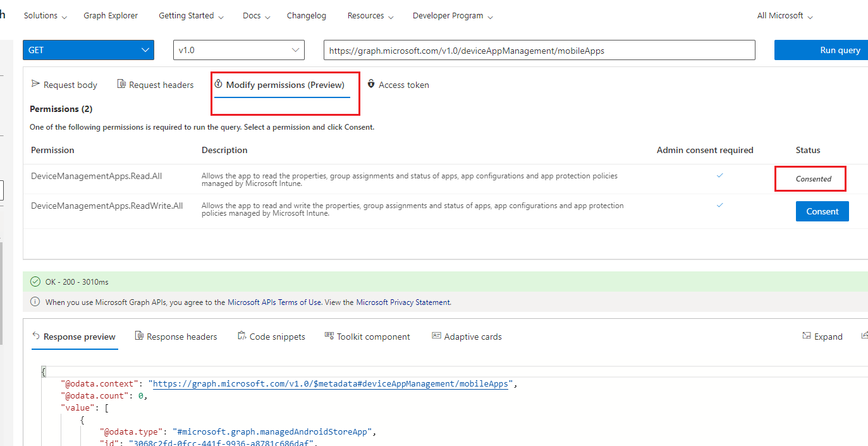
Task: Open the v1.0 API version dropdown
Action: point(239,50)
